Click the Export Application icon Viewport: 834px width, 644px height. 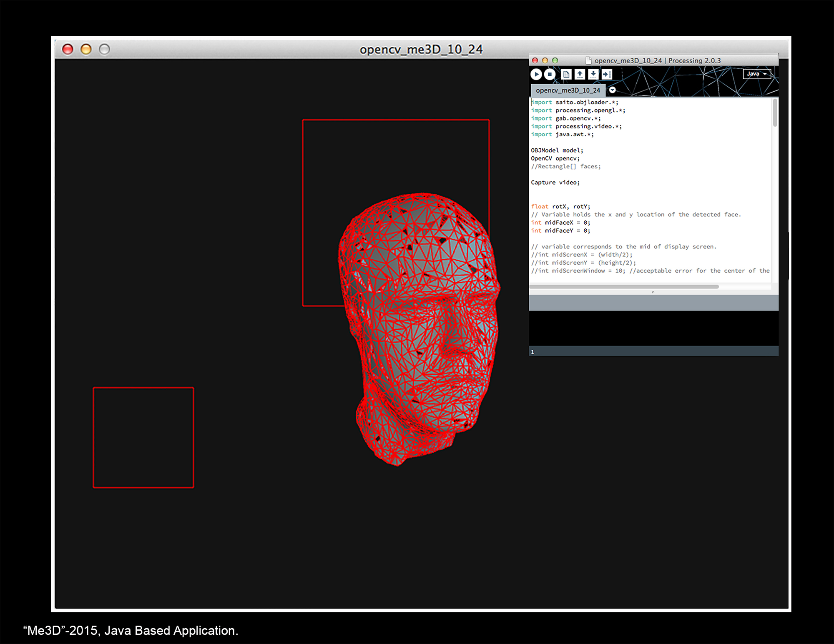607,74
